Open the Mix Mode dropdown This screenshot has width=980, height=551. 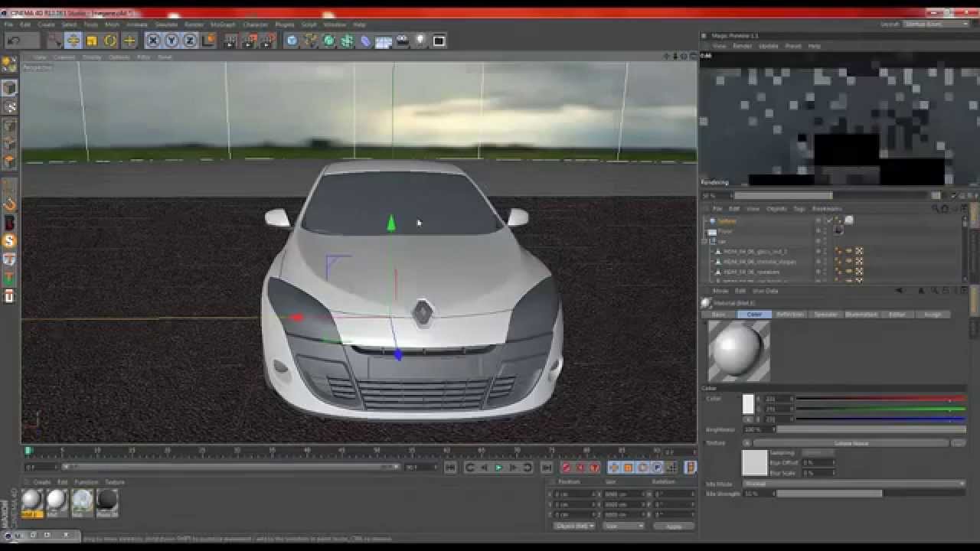pos(854,484)
